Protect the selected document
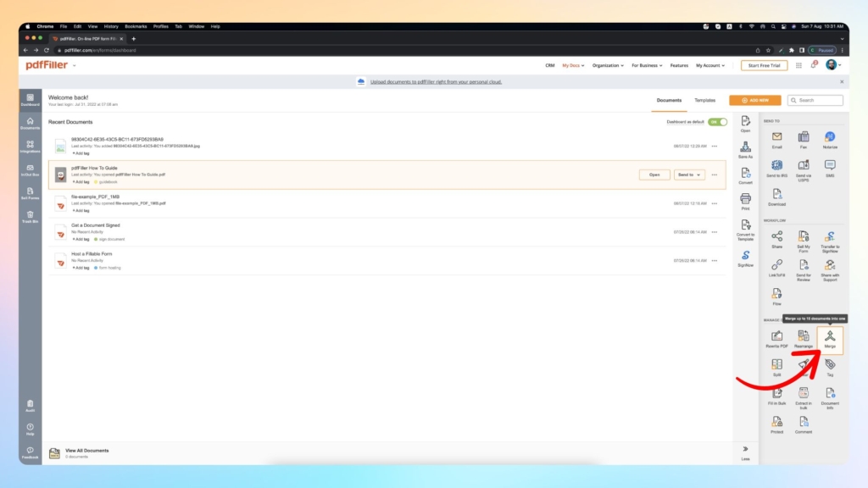 pyautogui.click(x=776, y=425)
